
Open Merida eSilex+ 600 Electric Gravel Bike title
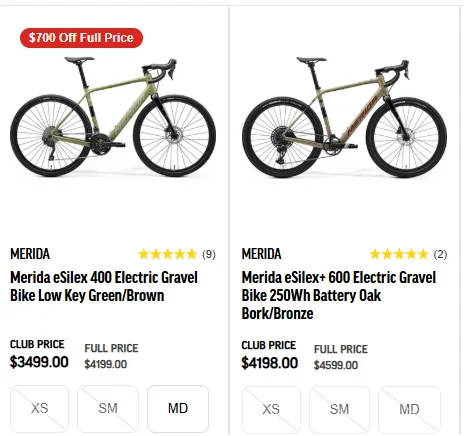tap(339, 295)
